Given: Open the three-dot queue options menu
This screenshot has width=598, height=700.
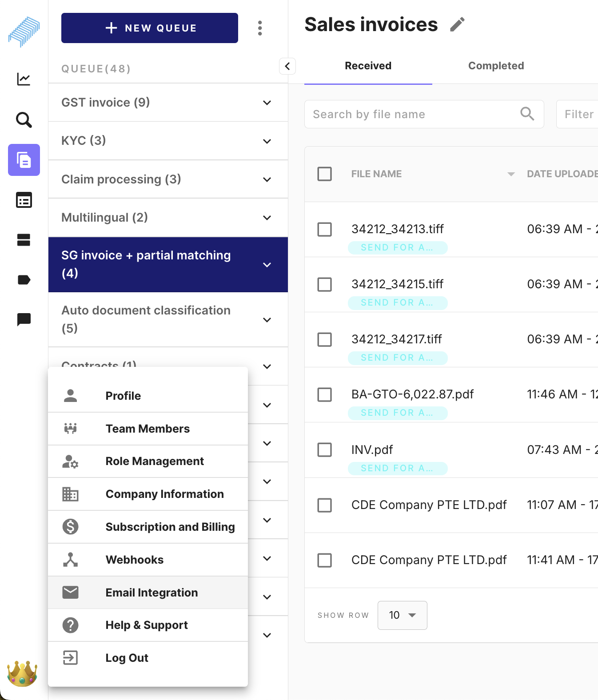Looking at the screenshot, I should 260,28.
